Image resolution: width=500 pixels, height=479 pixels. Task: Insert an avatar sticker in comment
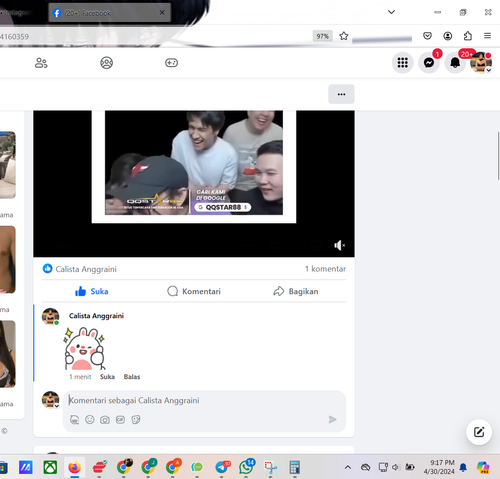pyautogui.click(x=75, y=420)
